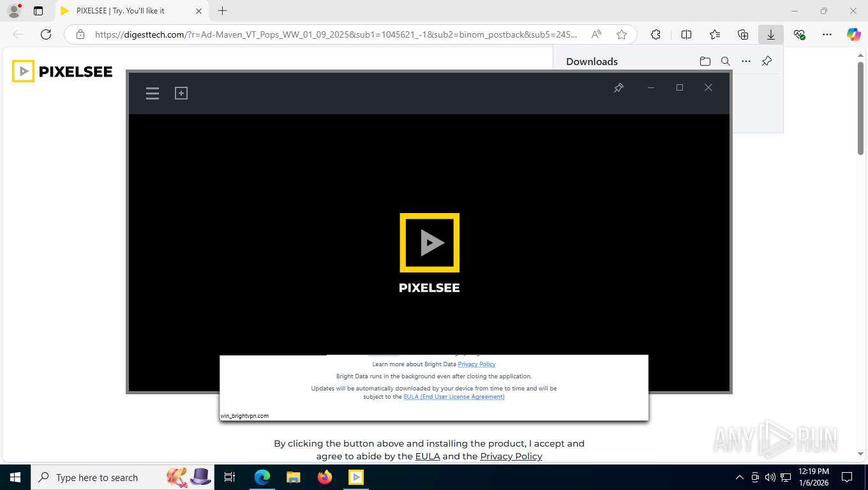
Task: Click the Privacy Policy link on the web page
Action: click(511, 456)
